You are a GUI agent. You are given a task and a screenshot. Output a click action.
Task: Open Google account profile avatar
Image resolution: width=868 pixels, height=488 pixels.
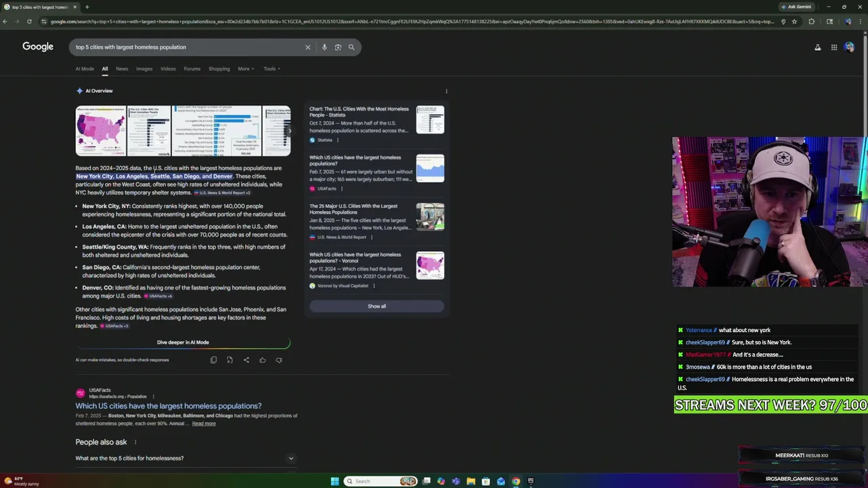(849, 47)
